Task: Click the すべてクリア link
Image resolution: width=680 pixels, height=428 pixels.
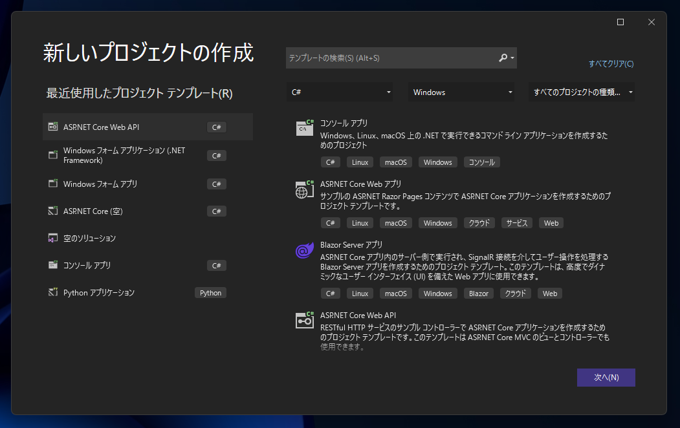Action: click(611, 64)
